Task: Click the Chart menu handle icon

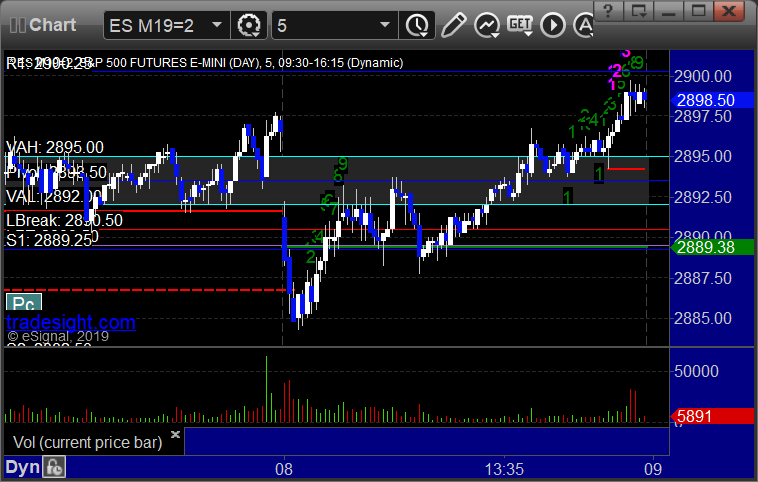Action: [x=17, y=25]
